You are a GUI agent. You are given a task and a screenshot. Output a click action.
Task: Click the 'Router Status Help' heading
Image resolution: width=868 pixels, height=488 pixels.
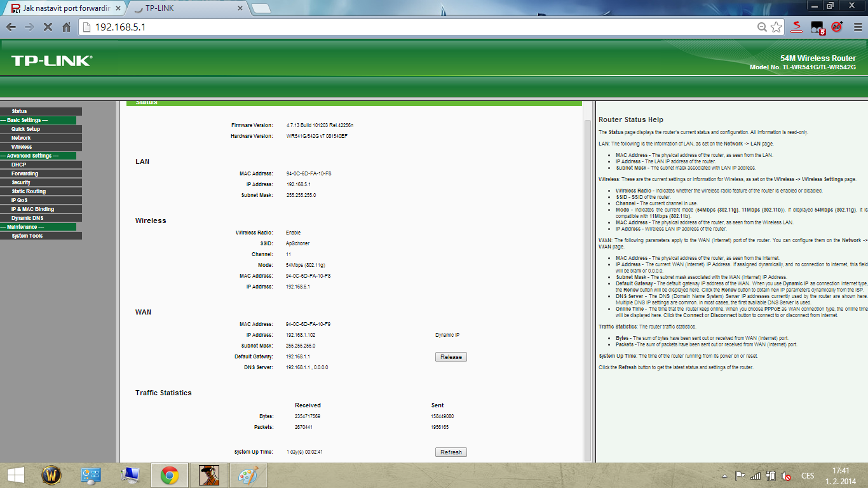631,119
